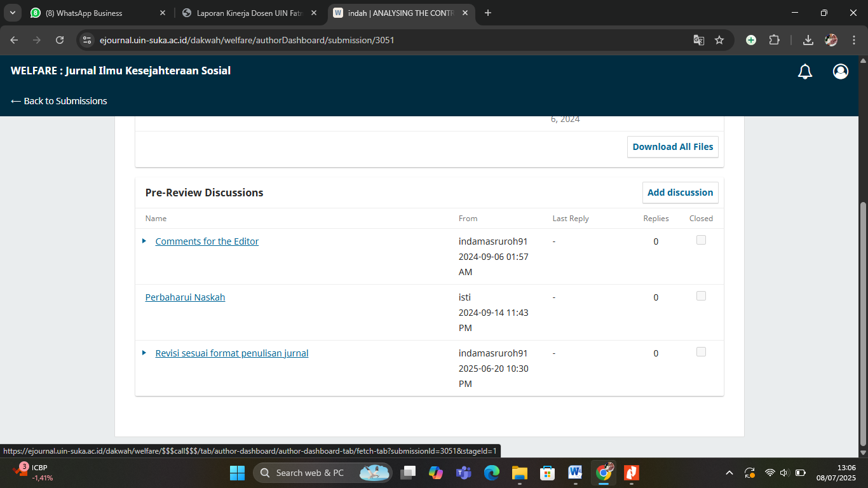Viewport: 868px width, 488px height.
Task: Click the address bar URL field
Action: [x=381, y=40]
